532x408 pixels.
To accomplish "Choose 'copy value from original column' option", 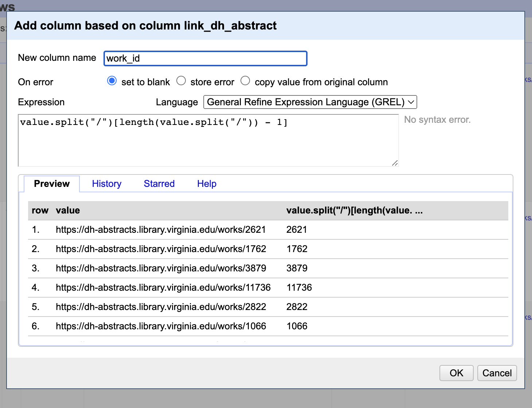I will coord(245,81).
